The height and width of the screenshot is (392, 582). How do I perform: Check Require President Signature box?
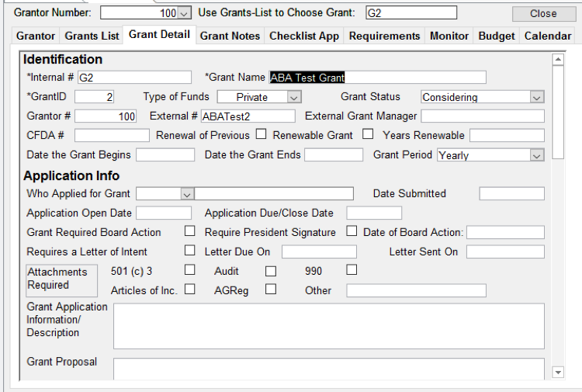coord(352,232)
